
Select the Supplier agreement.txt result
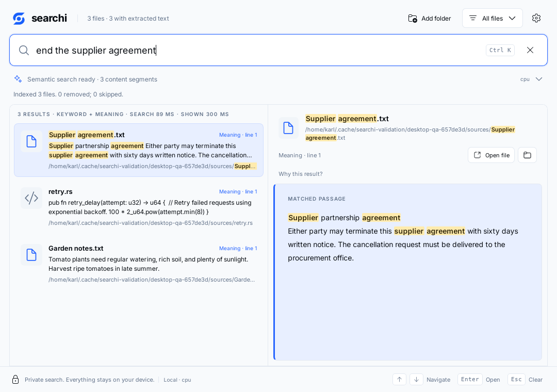click(x=139, y=150)
